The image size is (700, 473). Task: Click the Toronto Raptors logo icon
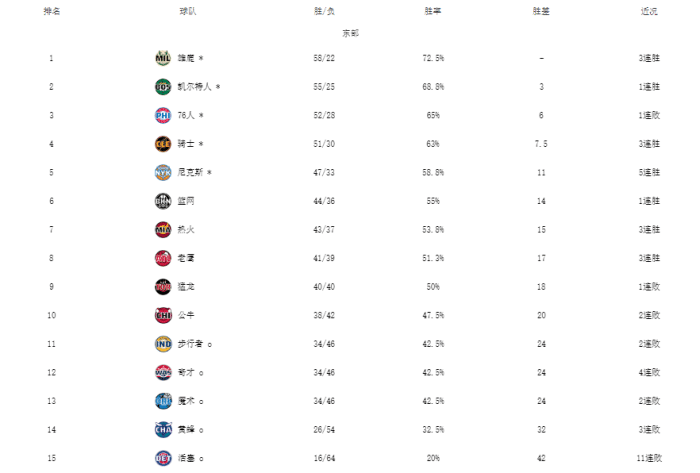(x=163, y=287)
